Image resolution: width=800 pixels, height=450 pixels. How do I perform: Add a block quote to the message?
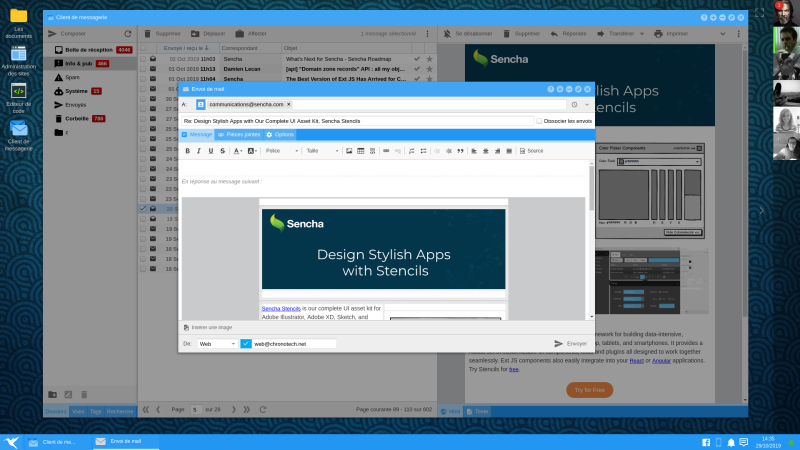pos(460,151)
